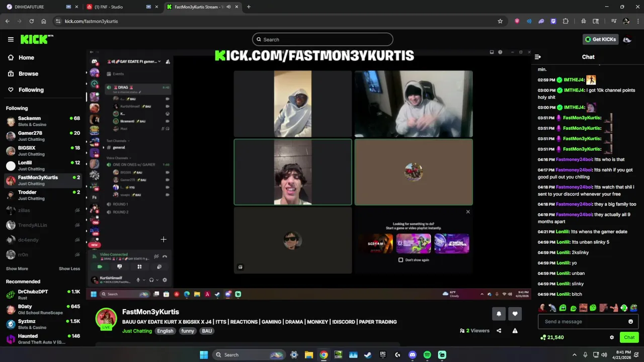Click Discord home icon in stream
Viewport: 644px width, 362px height.
pos(94,61)
